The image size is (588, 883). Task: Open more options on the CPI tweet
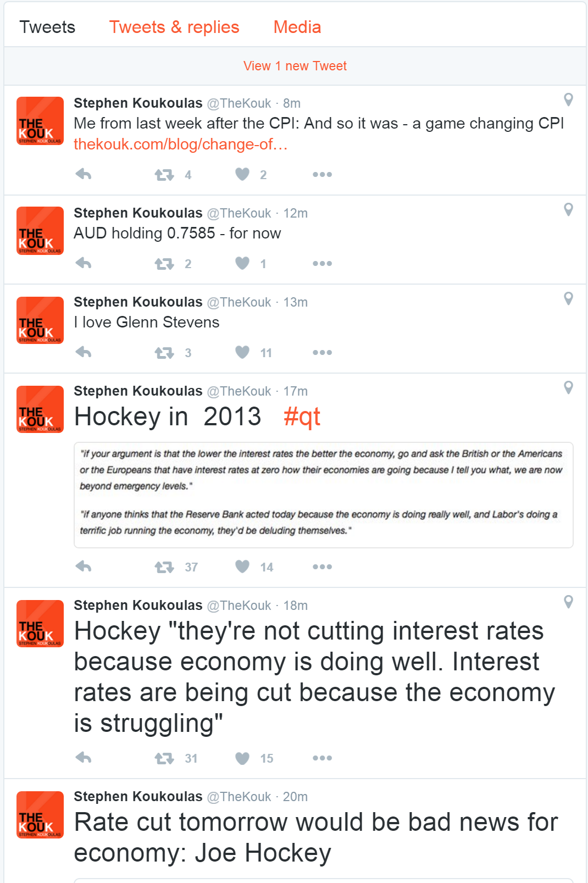click(x=322, y=175)
